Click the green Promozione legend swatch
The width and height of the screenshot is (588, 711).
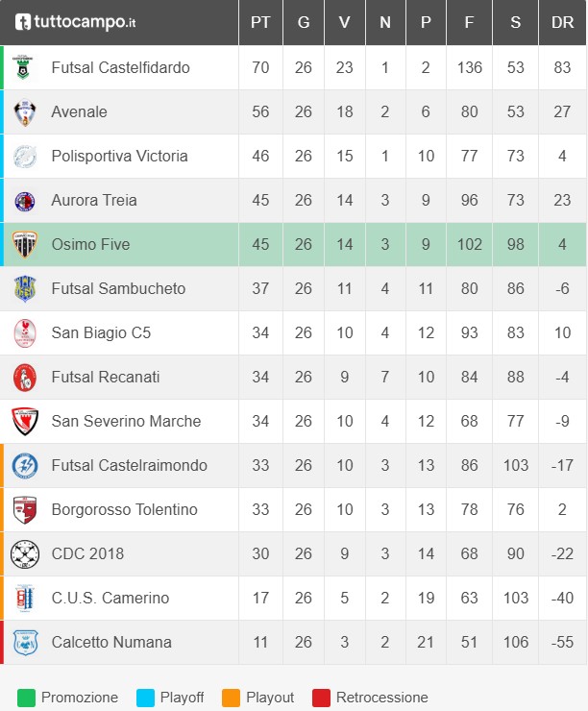(x=26, y=698)
